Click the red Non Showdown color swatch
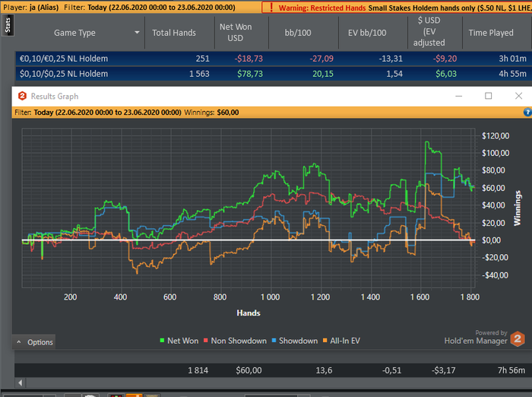532x397 pixels. (206, 340)
